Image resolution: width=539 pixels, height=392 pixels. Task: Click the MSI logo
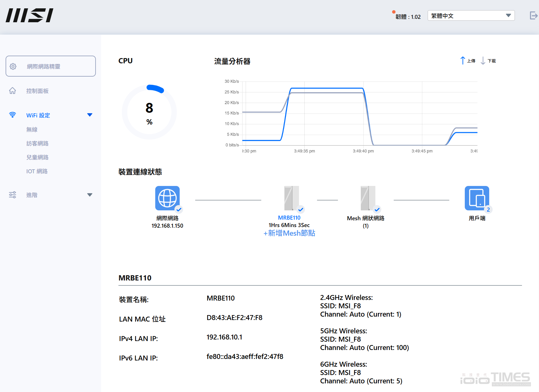[29, 15]
